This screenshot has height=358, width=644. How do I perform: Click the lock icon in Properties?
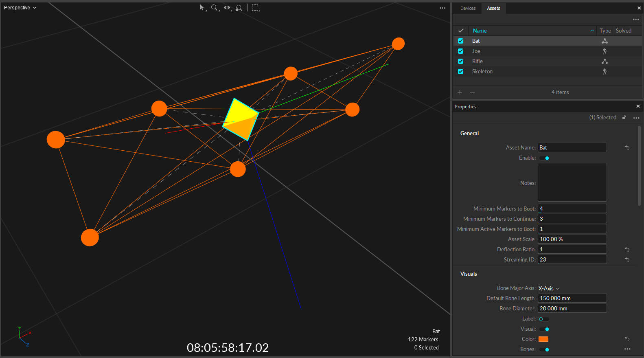pyautogui.click(x=624, y=117)
